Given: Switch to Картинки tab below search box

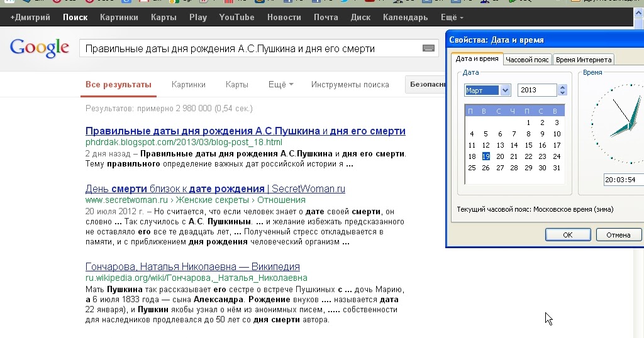Looking at the screenshot, I should (x=189, y=84).
